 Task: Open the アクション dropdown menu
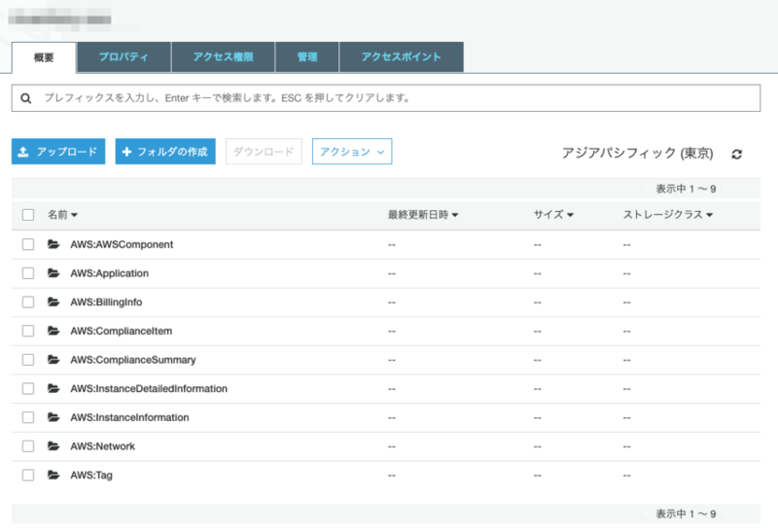352,152
